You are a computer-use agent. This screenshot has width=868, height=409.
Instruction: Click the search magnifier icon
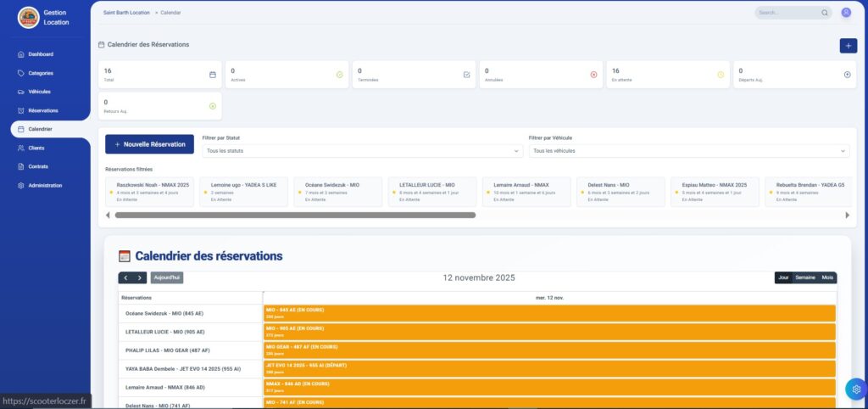coord(825,13)
